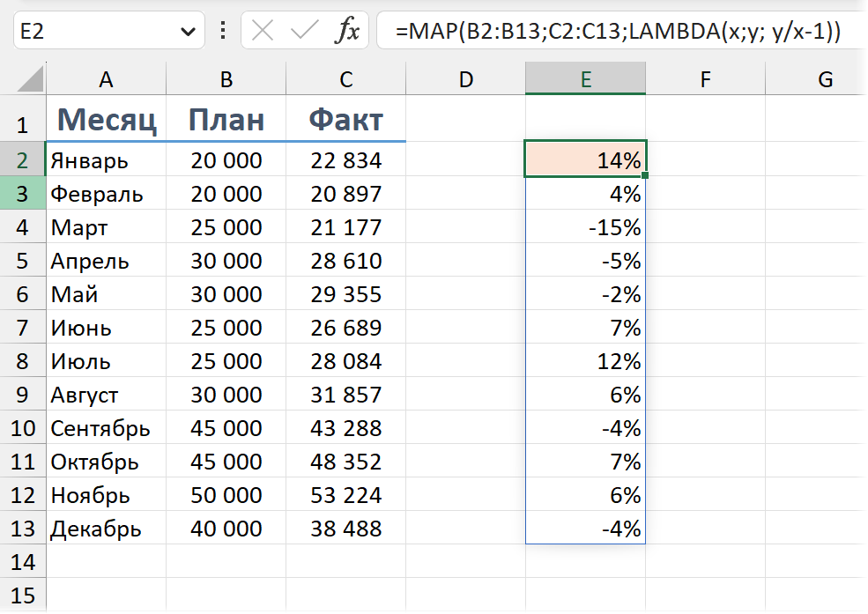Click the Name Box showing E2

click(109, 31)
